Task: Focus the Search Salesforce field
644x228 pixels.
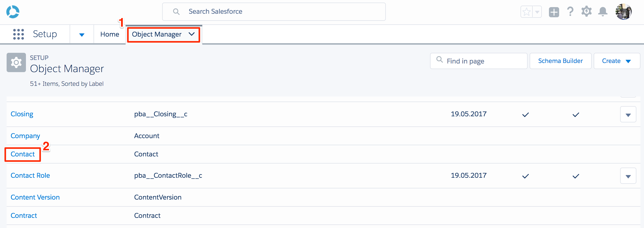Action: 274,12
